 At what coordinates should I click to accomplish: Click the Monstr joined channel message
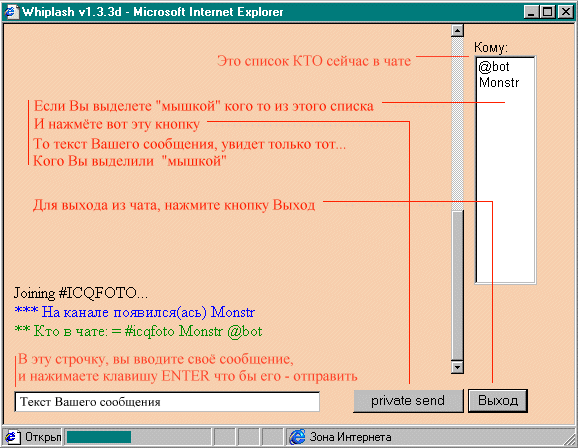pos(135,312)
